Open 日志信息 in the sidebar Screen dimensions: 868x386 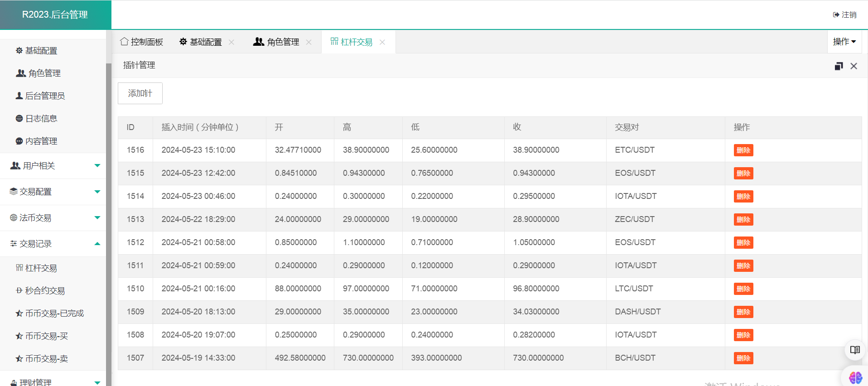(41, 119)
